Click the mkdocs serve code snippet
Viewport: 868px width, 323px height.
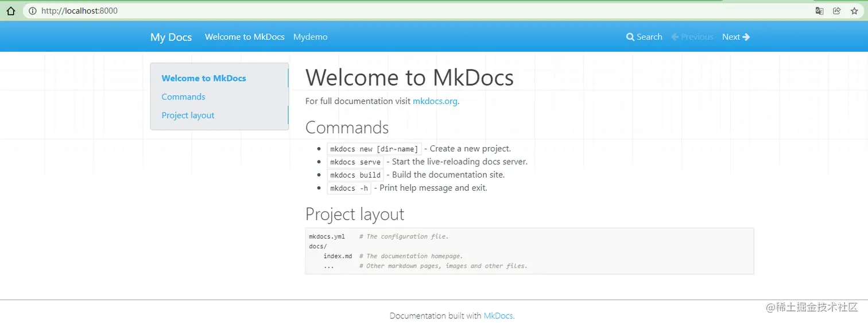[x=355, y=162]
